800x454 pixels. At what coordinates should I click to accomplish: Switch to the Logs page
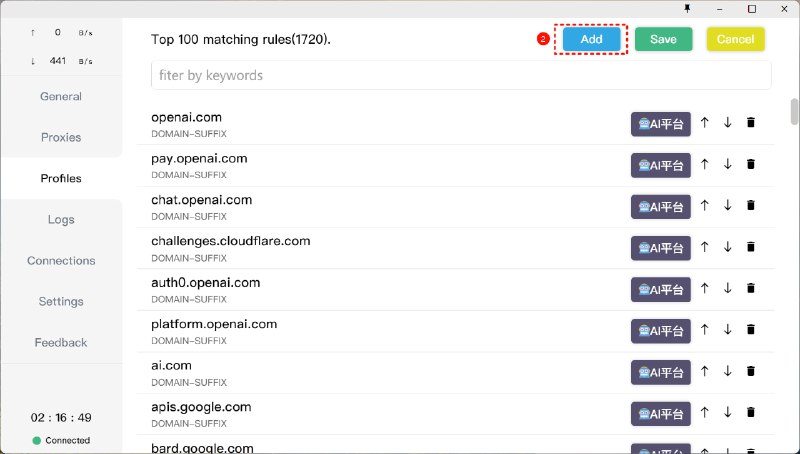(61, 219)
